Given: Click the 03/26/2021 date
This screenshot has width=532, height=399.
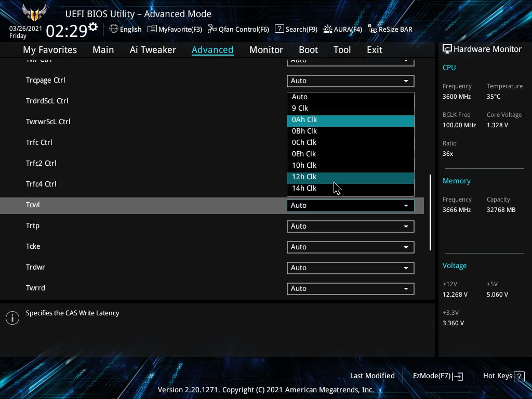Looking at the screenshot, I should pyautogui.click(x=25, y=29).
